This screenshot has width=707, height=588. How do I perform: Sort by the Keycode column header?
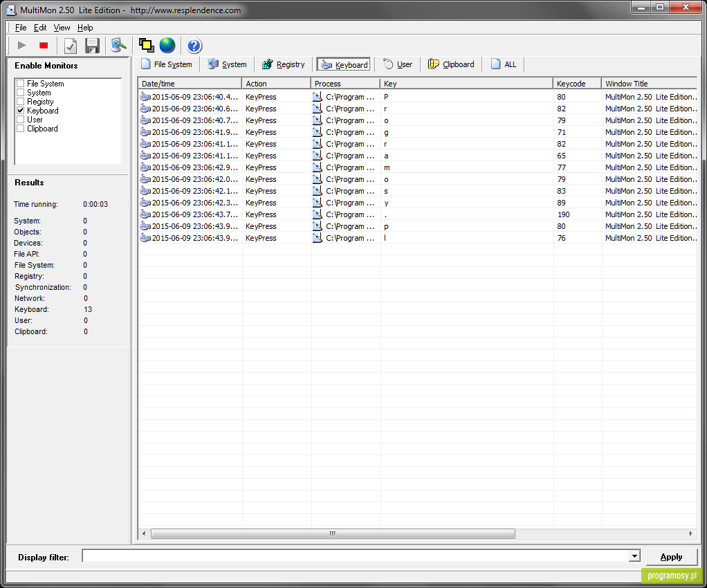pyautogui.click(x=578, y=84)
